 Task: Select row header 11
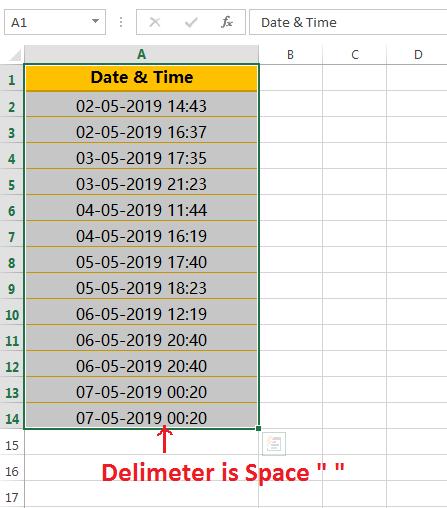point(12,338)
